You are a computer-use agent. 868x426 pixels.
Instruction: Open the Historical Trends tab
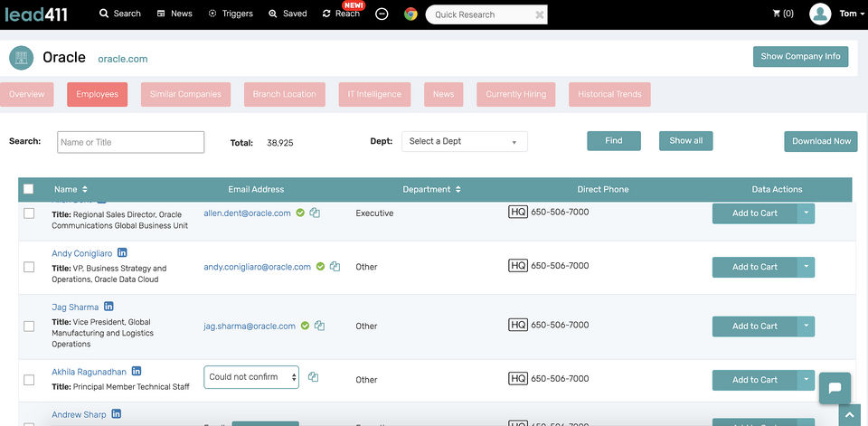(609, 94)
